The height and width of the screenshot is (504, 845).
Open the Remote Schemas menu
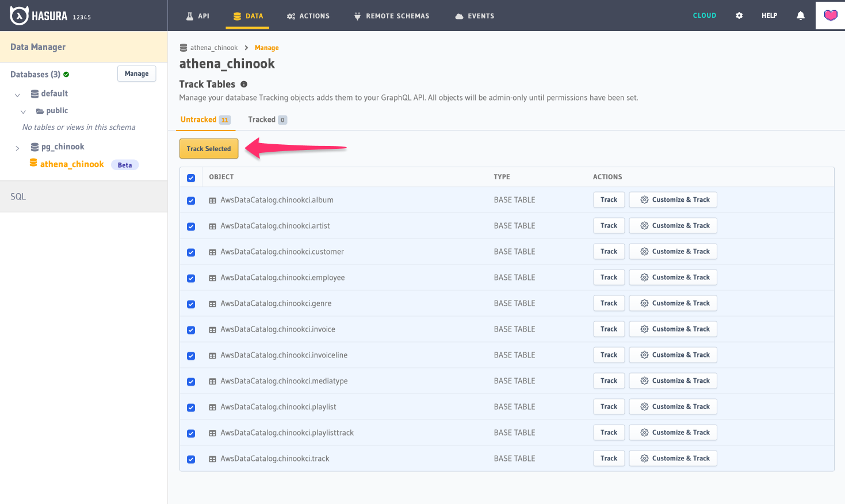point(392,16)
